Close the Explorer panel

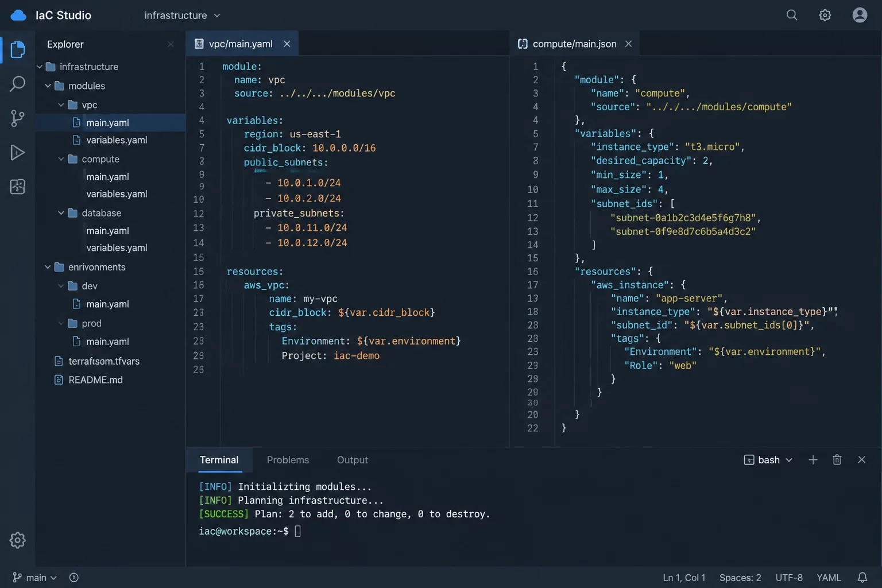(171, 44)
